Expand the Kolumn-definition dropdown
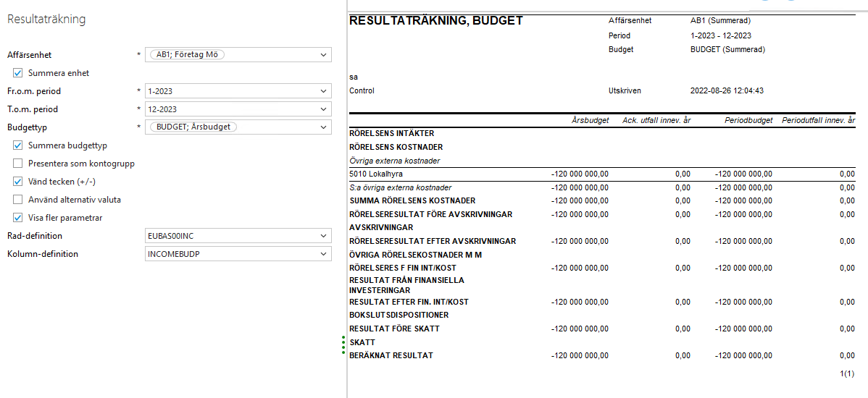The image size is (868, 398). (x=323, y=254)
